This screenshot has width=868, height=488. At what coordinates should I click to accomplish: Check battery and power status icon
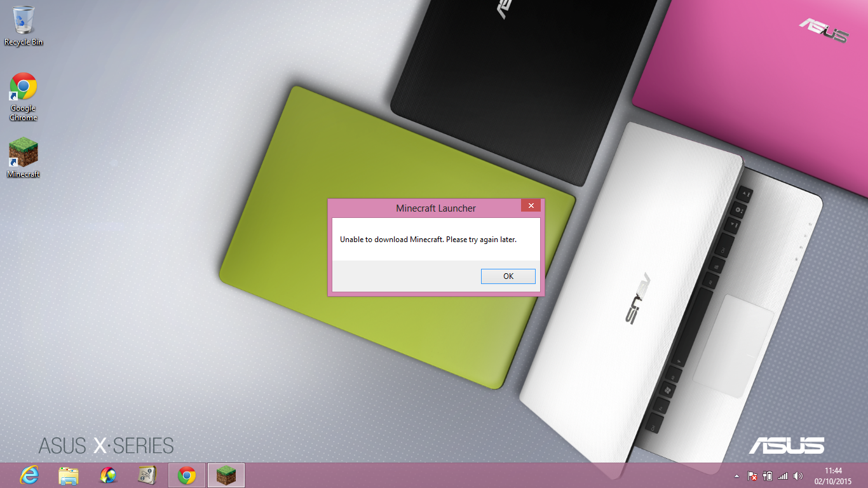[768, 476]
